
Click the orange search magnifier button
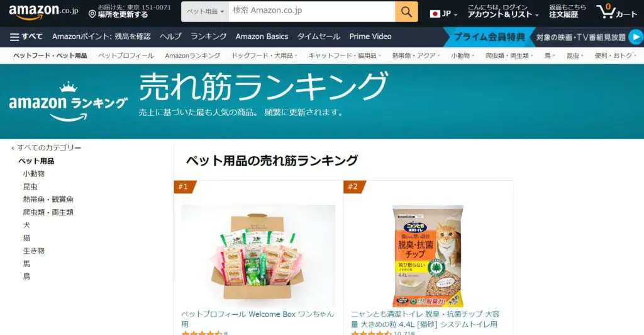(406, 11)
